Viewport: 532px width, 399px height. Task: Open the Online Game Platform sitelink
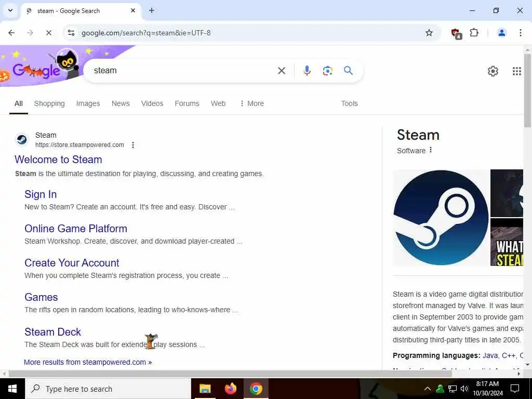point(76,229)
